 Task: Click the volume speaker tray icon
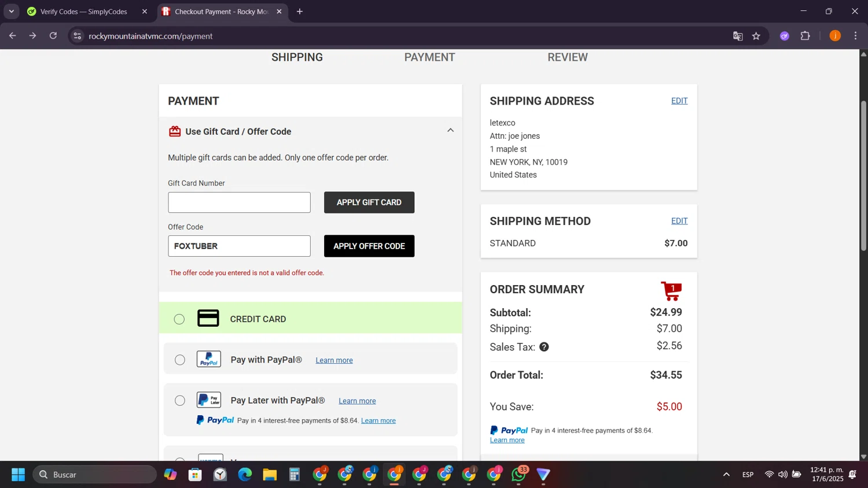click(x=782, y=475)
